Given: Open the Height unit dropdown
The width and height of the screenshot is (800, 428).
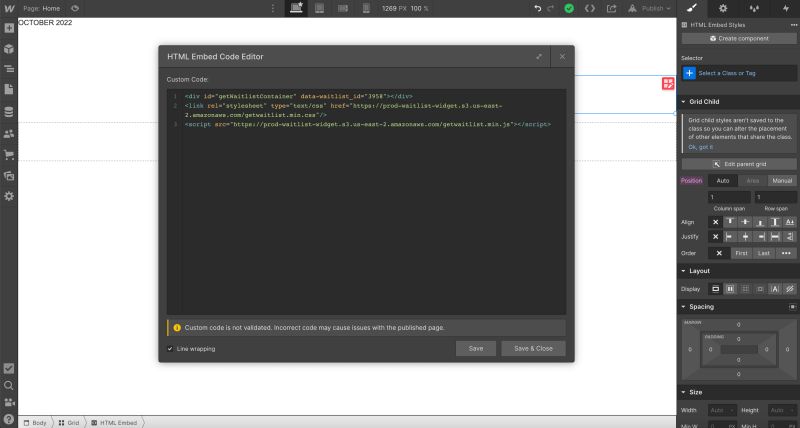Looking at the screenshot, I should click(x=792, y=411).
